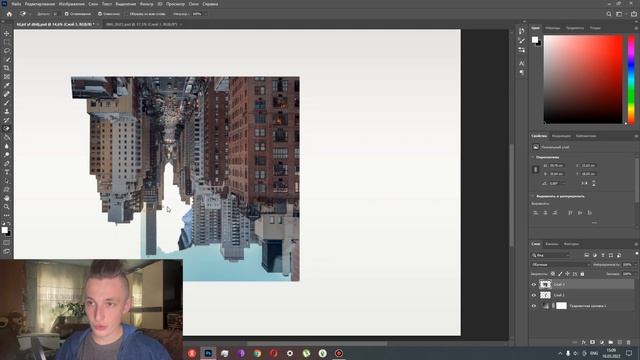Select the Dodge tool
This screenshot has width=640, height=360.
coord(7,155)
